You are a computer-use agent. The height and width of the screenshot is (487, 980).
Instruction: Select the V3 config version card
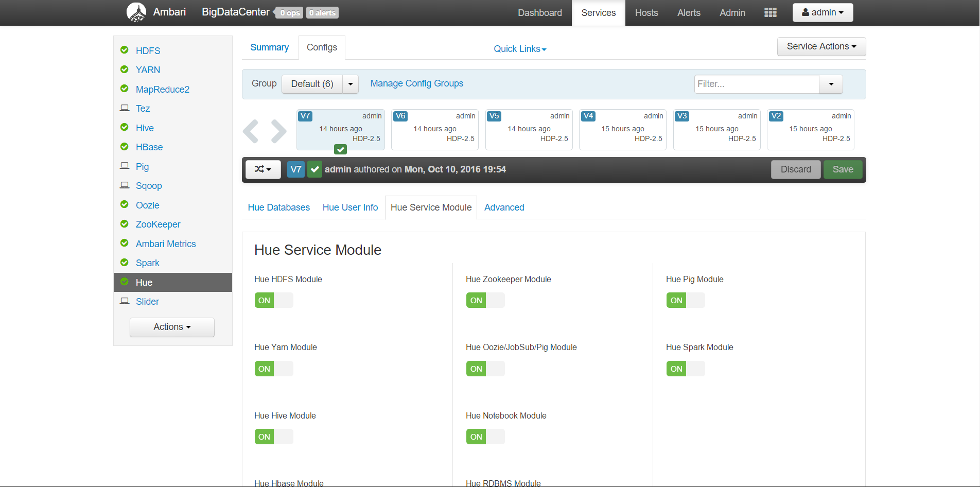pyautogui.click(x=716, y=129)
